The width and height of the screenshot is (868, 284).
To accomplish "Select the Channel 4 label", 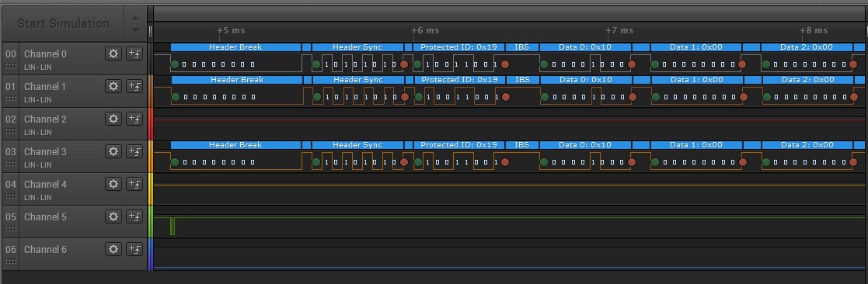I will click(45, 185).
